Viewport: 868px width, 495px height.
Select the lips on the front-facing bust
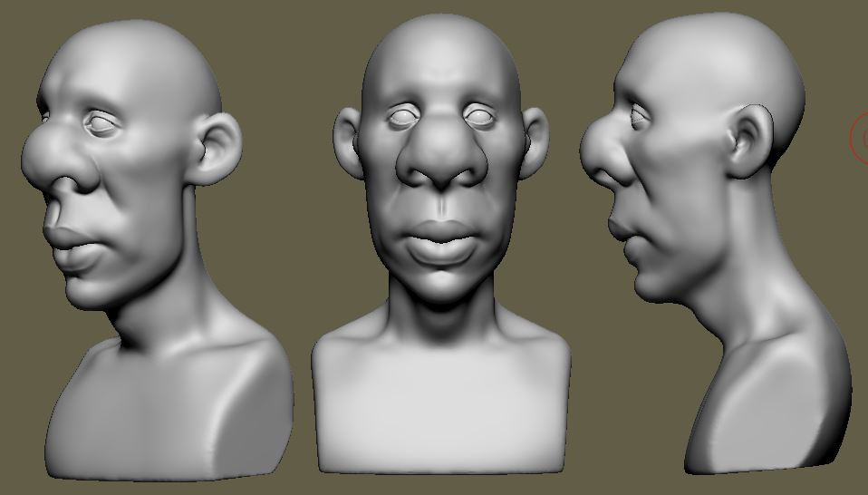441,242
